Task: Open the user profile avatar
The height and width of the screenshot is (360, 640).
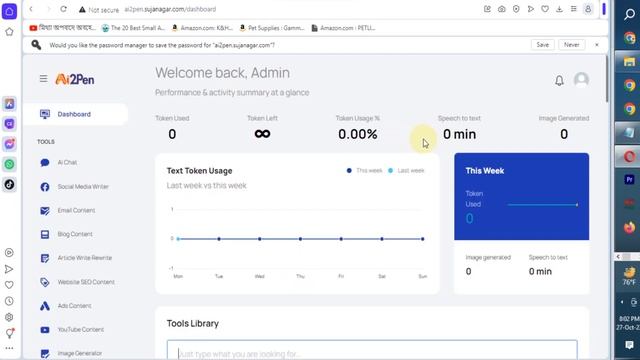Action: click(581, 80)
